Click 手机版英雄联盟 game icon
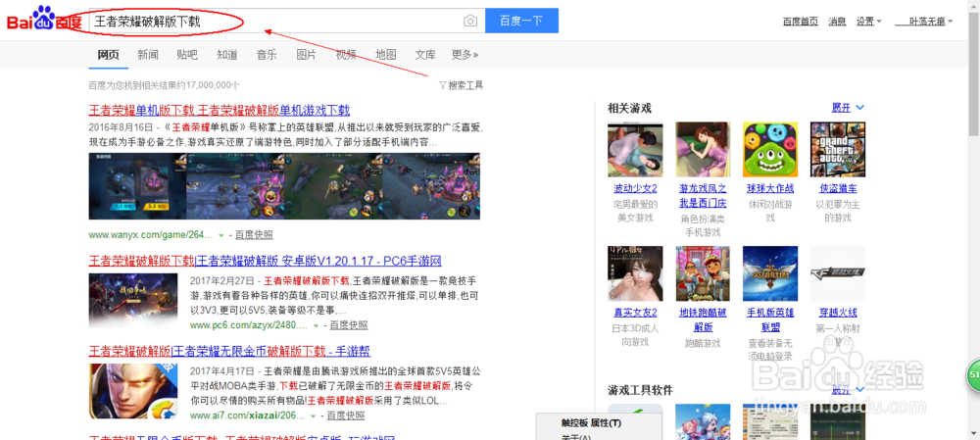Viewport: 980px width, 440px height. (770, 273)
